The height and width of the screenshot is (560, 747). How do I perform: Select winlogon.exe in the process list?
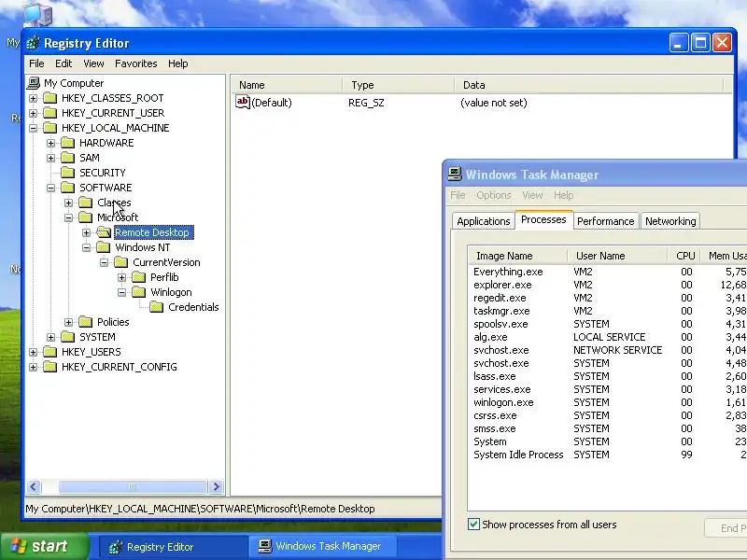click(503, 402)
